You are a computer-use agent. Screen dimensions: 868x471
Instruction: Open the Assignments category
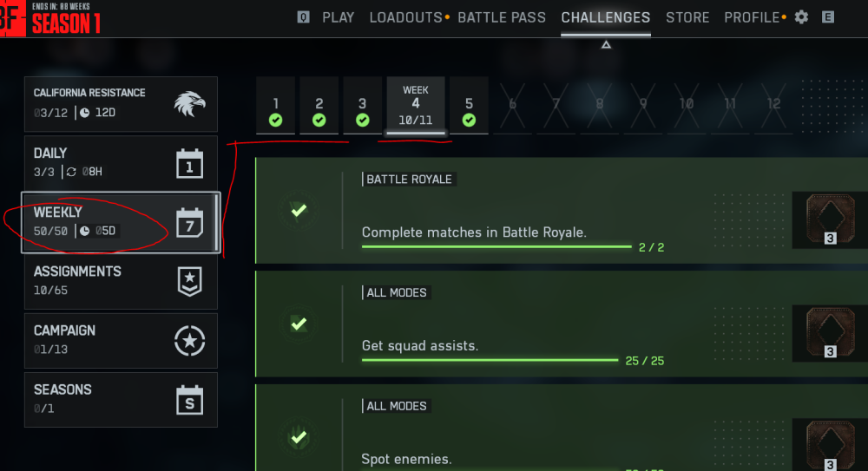pos(120,280)
